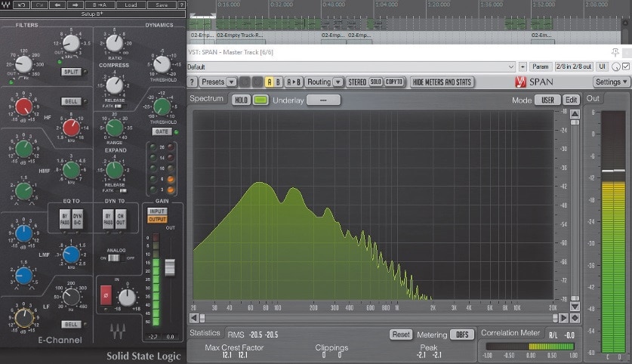The image size is (632, 364).
Task: Click the plus button beside Default preset
Action: click(x=523, y=66)
